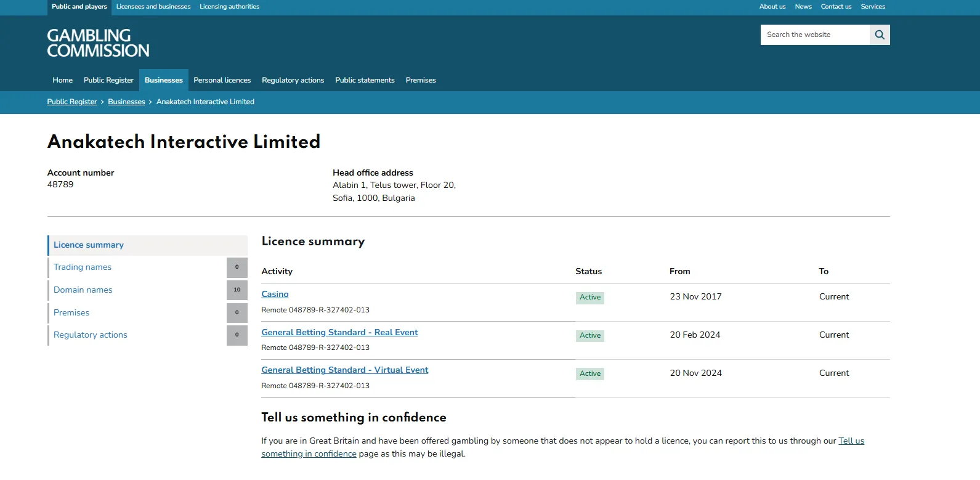Viewport: 980px width, 480px height.
Task: Click the Status column header
Action: [589, 272]
